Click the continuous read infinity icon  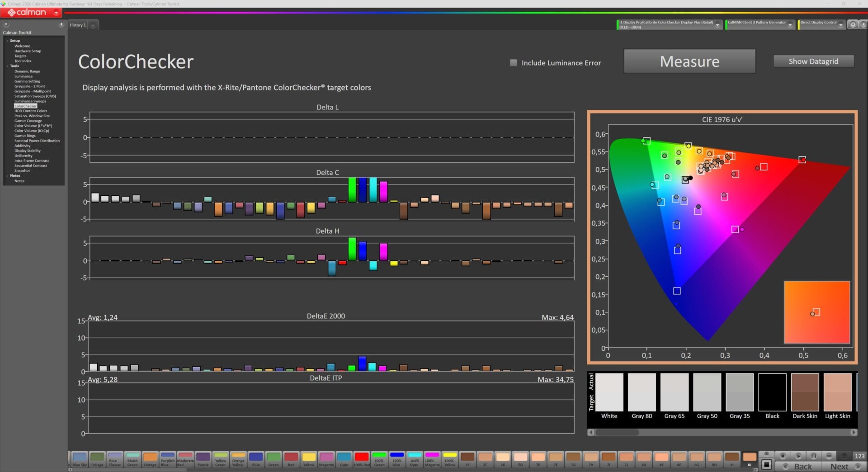pyautogui.click(x=829, y=456)
